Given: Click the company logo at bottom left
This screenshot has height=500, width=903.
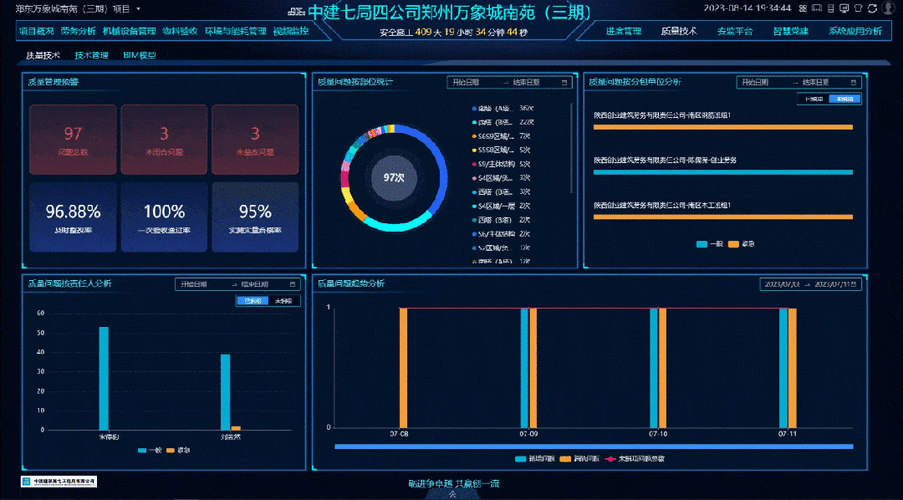Looking at the screenshot, I should point(59,482).
